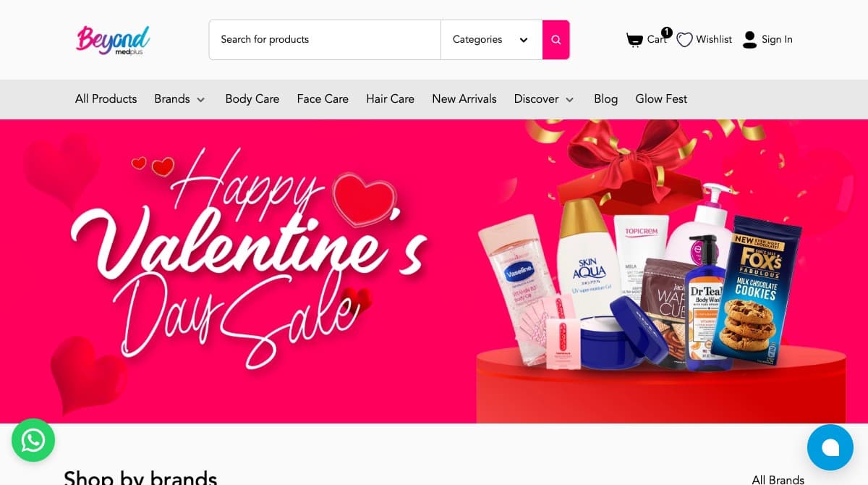Click the cart item count badge
The image size is (868, 485).
[667, 32]
